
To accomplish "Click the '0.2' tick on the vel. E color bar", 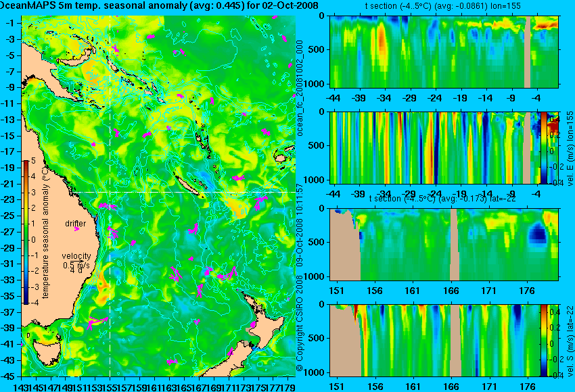I will point(554,134).
